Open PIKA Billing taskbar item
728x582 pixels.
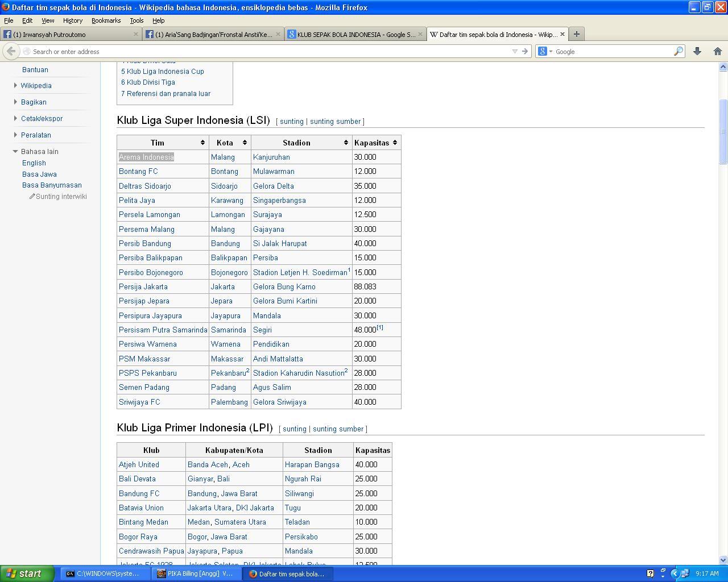click(196, 573)
